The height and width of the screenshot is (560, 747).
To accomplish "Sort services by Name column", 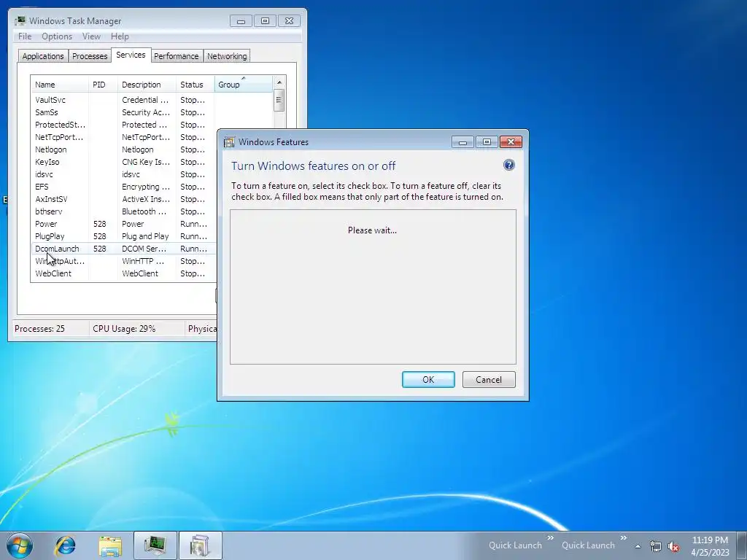I will pos(60,85).
